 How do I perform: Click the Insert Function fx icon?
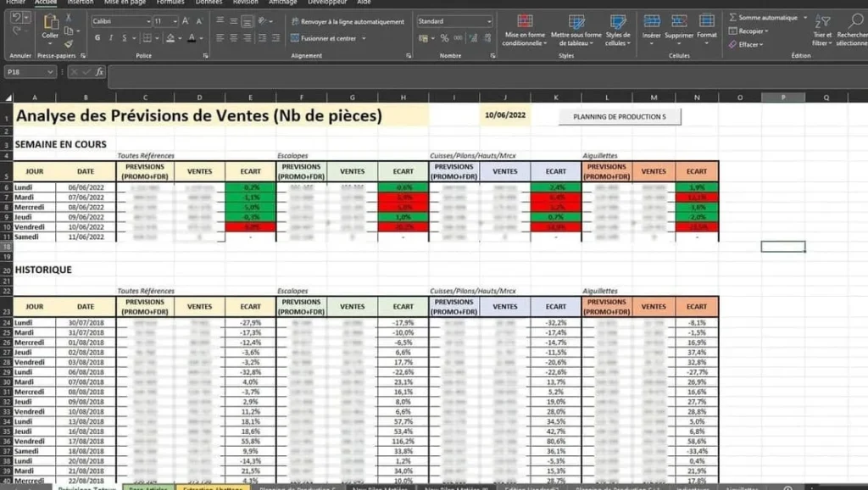coord(100,72)
